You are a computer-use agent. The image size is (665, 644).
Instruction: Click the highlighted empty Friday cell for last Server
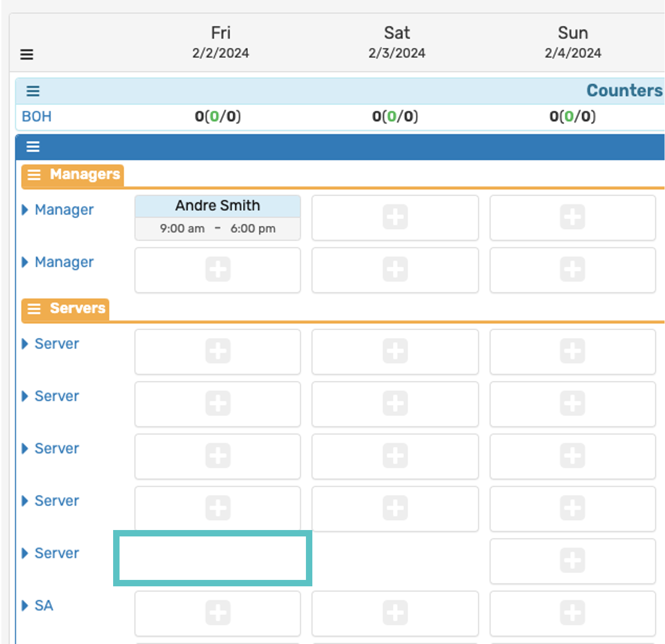pyautogui.click(x=213, y=558)
